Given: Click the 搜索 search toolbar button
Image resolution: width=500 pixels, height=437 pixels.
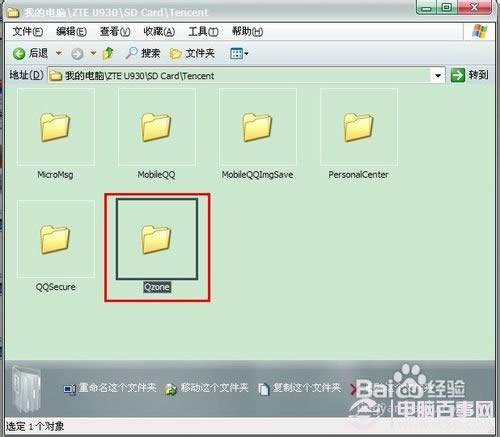Looking at the screenshot, I should tap(143, 53).
